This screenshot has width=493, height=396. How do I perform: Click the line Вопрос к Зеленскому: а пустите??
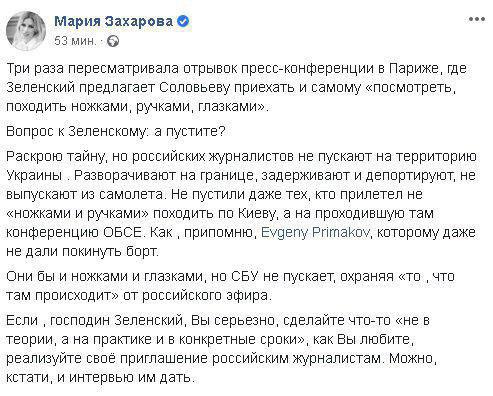116,131
